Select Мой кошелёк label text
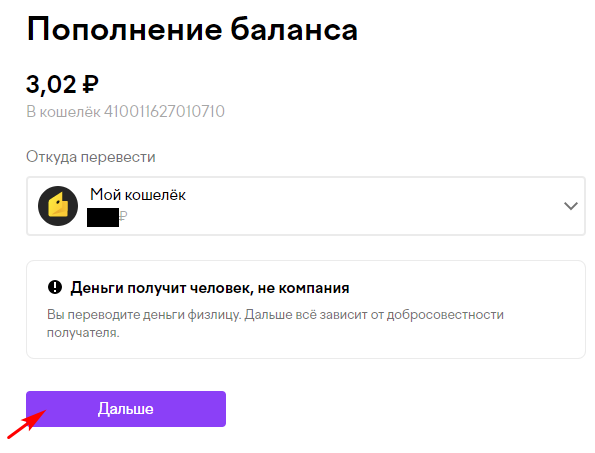The height and width of the screenshot is (453, 595). pyautogui.click(x=138, y=195)
